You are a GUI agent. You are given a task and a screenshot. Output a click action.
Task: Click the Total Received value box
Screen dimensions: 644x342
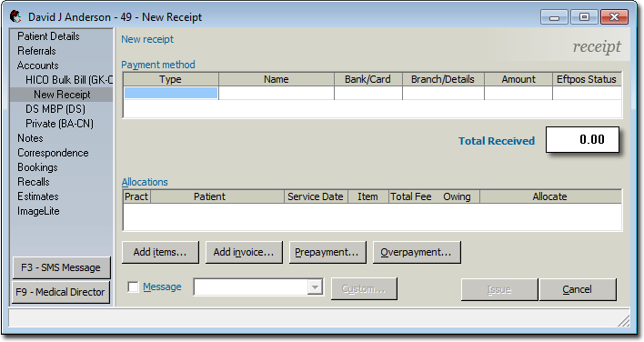pos(582,139)
